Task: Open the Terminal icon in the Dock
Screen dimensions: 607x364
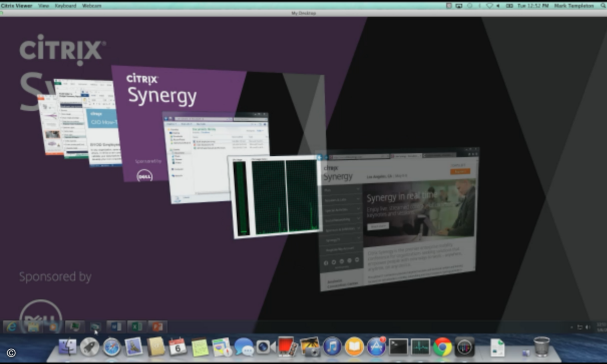Action: click(399, 347)
